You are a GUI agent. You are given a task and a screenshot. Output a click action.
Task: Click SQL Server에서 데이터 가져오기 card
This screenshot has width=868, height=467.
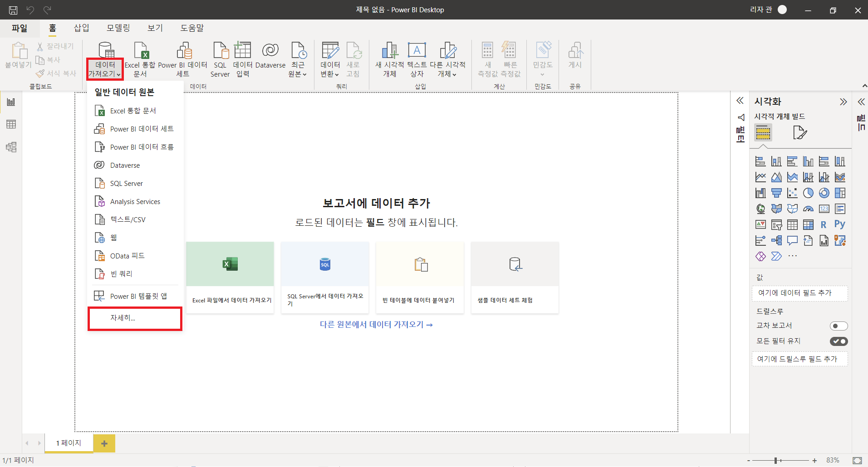click(x=325, y=277)
